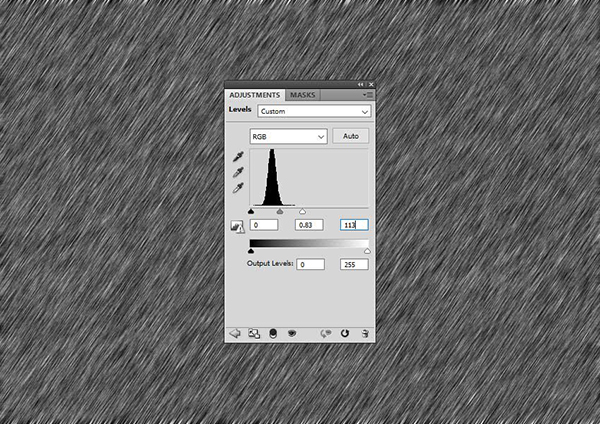Open the Adjustments panel options menu
The width and height of the screenshot is (600, 424).
pyautogui.click(x=368, y=94)
